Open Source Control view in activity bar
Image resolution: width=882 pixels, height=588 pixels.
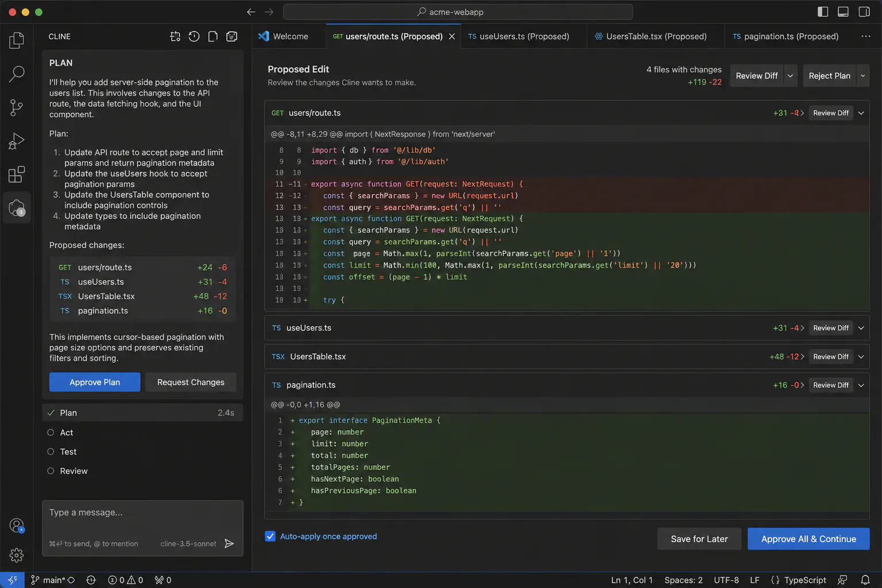[17, 107]
